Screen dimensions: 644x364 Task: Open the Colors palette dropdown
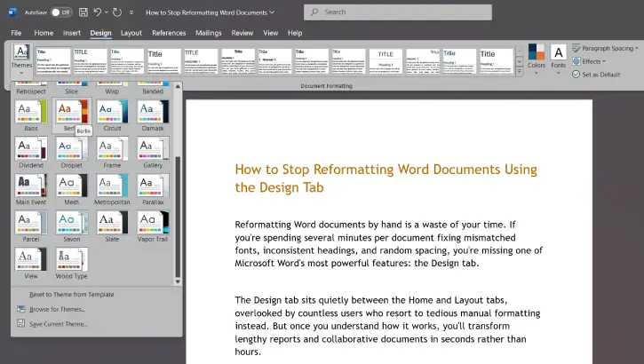tap(536, 59)
